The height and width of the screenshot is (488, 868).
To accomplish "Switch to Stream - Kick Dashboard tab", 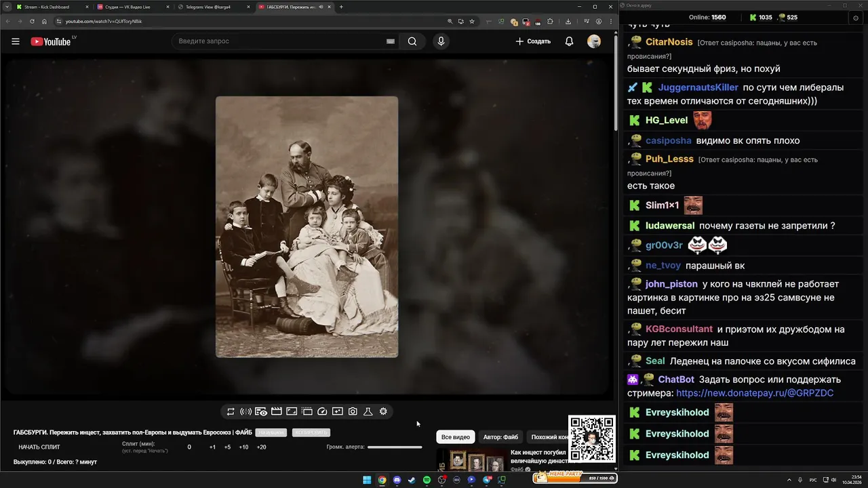I will [x=52, y=7].
